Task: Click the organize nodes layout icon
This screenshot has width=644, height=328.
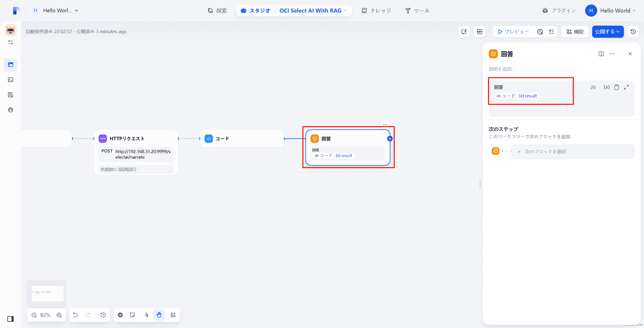Action: pyautogui.click(x=173, y=315)
